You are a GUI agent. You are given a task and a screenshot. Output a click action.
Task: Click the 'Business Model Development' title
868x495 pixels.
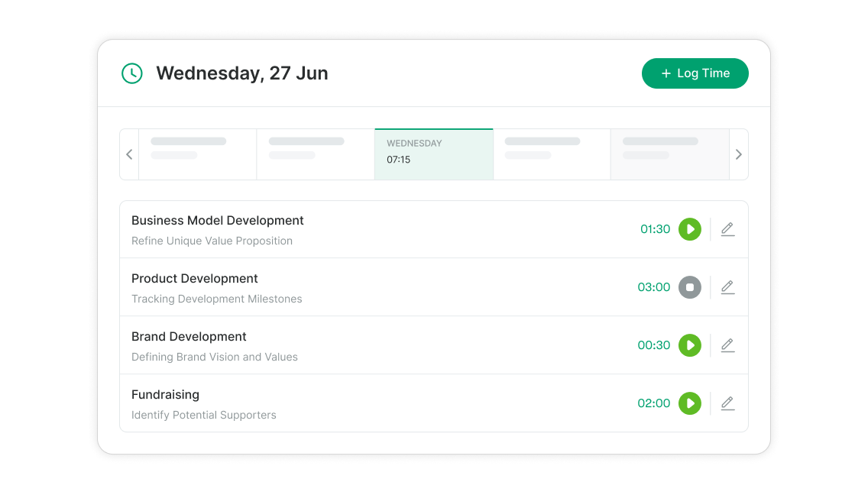(218, 220)
